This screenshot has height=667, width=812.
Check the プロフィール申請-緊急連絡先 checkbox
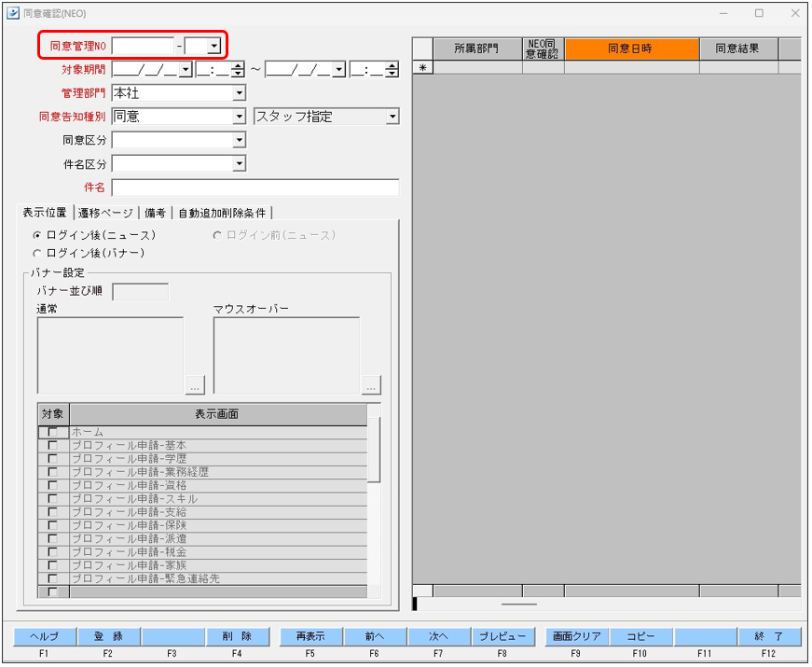pyautogui.click(x=52, y=579)
